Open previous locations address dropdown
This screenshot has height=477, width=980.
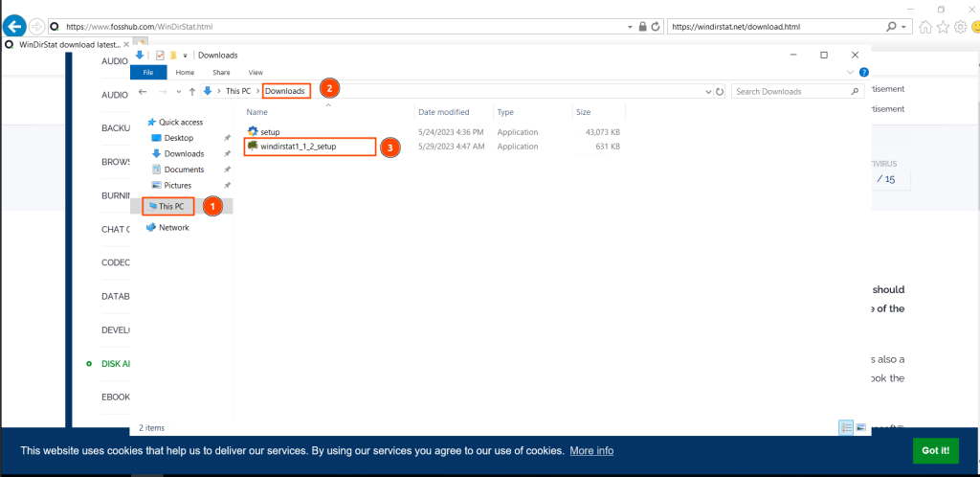tap(708, 92)
